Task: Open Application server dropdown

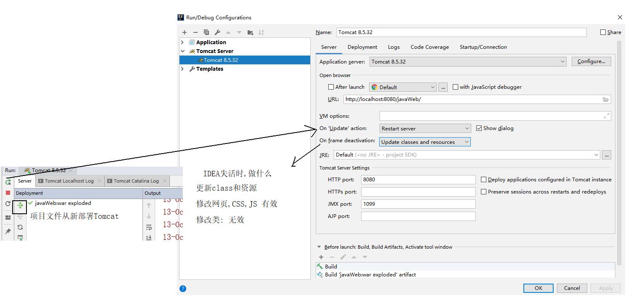Action: click(x=468, y=61)
